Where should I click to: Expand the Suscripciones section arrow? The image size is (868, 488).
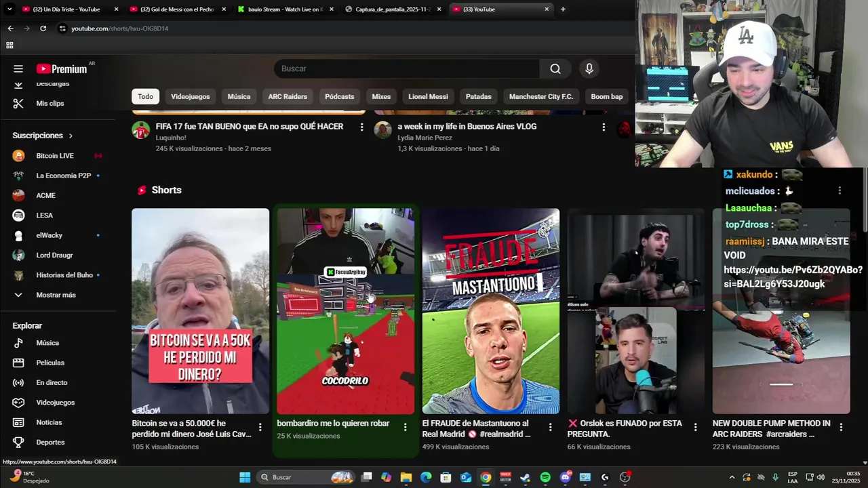click(x=71, y=136)
